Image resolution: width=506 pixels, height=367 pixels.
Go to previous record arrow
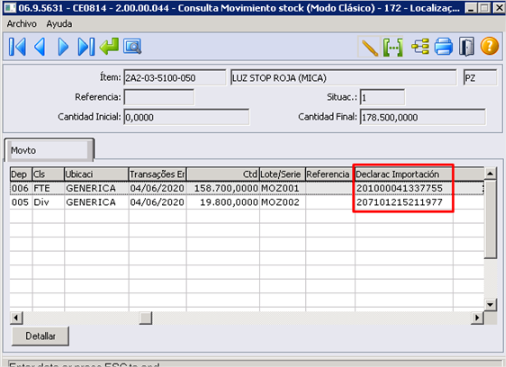pos(40,47)
